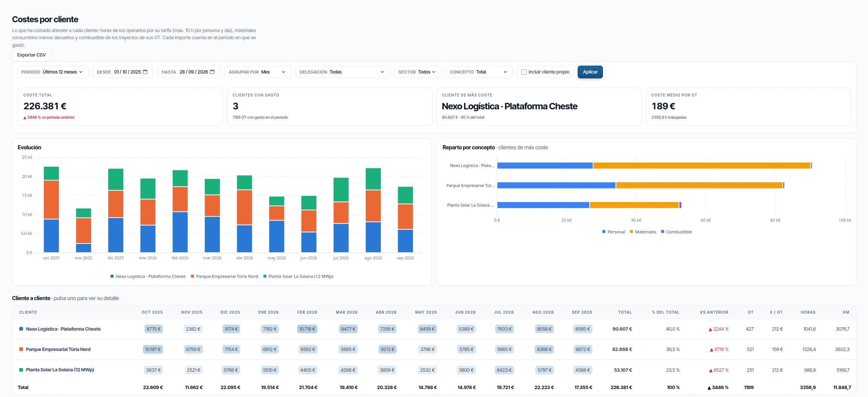Image resolution: width=868 pixels, height=397 pixels.
Task: Click the Aplicar button
Action: coord(590,72)
